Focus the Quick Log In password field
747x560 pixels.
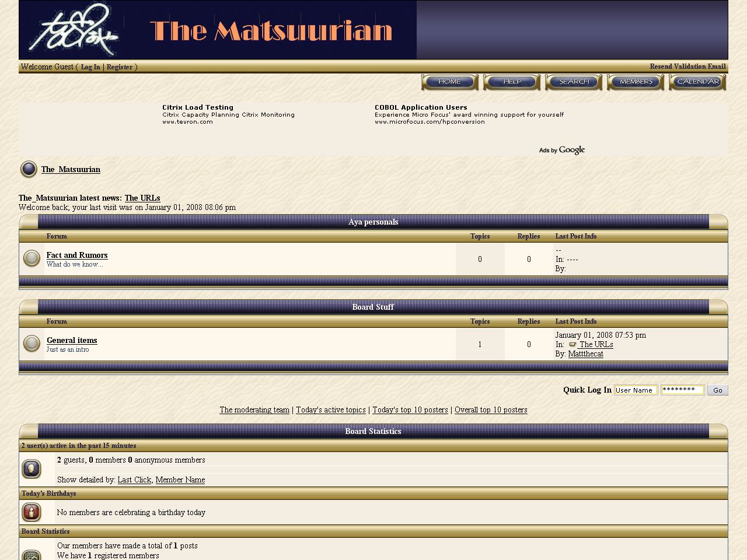pos(682,390)
